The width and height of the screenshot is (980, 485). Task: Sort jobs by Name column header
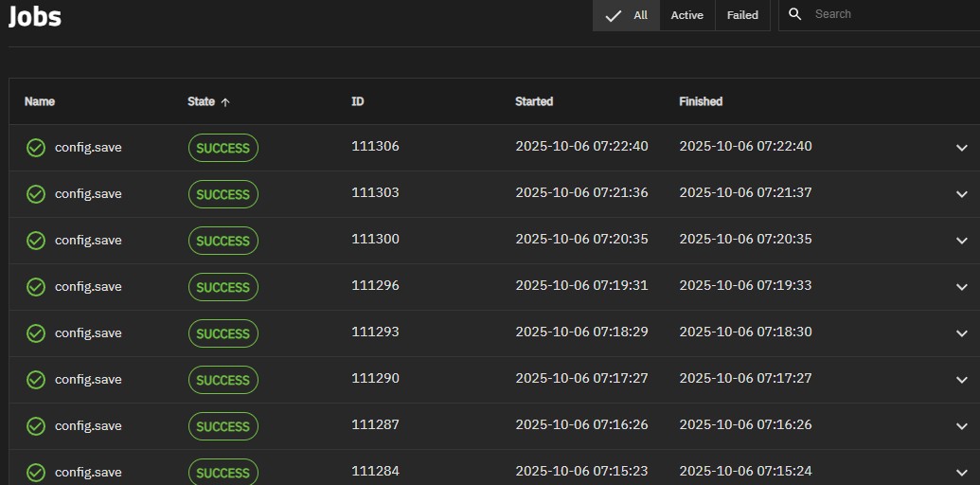point(40,101)
